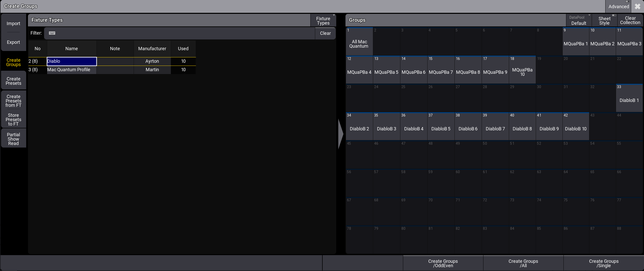Toggle the Sheet Style view
Viewport: 644px width, 271px height.
point(604,20)
